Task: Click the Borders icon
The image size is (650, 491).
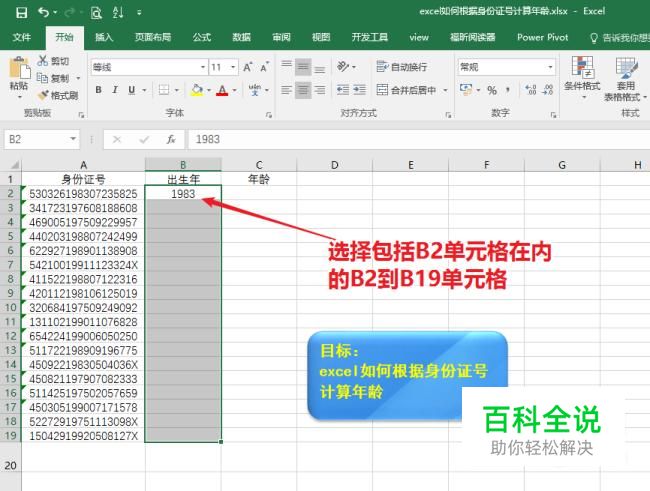Action: tap(164, 90)
